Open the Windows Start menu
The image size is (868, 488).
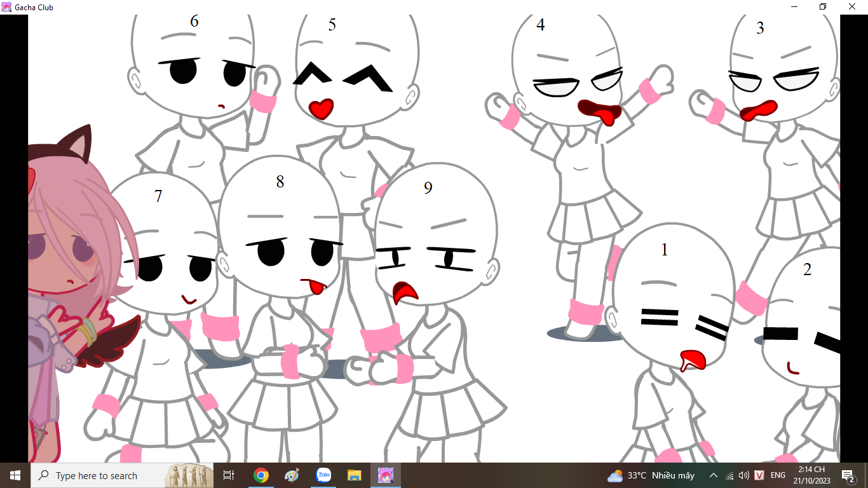pyautogui.click(x=15, y=475)
